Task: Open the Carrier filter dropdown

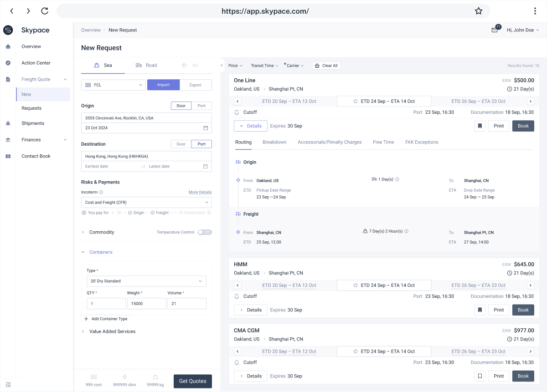Action: [x=295, y=66]
